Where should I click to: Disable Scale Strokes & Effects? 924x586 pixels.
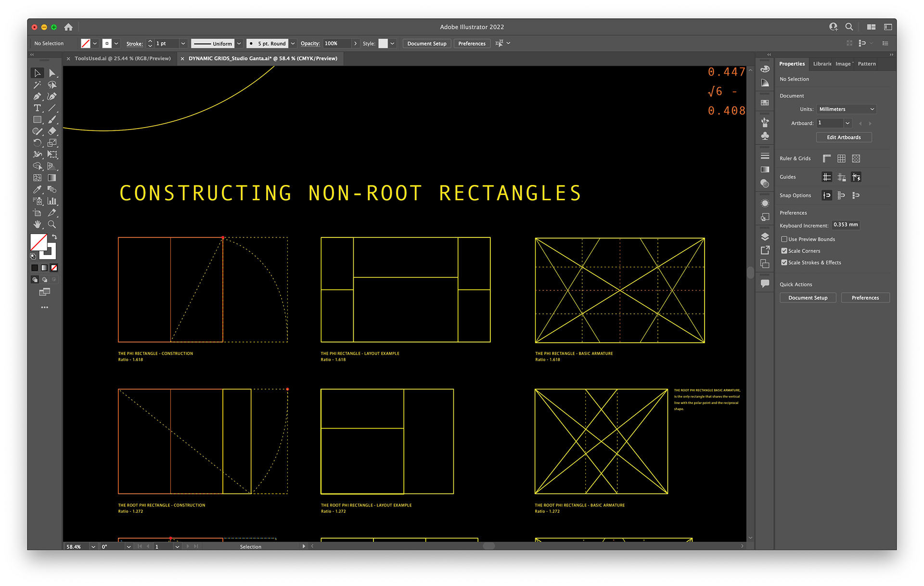coord(784,262)
